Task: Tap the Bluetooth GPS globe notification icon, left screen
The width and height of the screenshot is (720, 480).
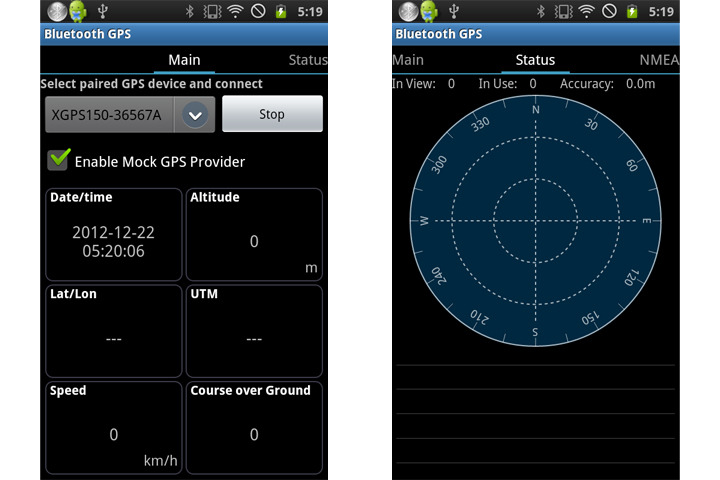Action: click(57, 11)
